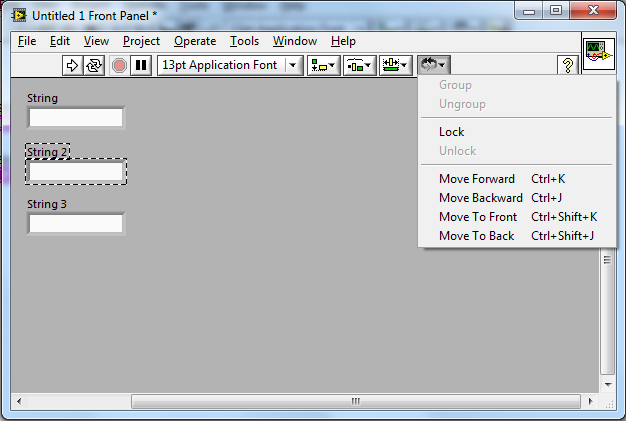
Task: Open the Align Objects dropdown
Action: [x=323, y=65]
